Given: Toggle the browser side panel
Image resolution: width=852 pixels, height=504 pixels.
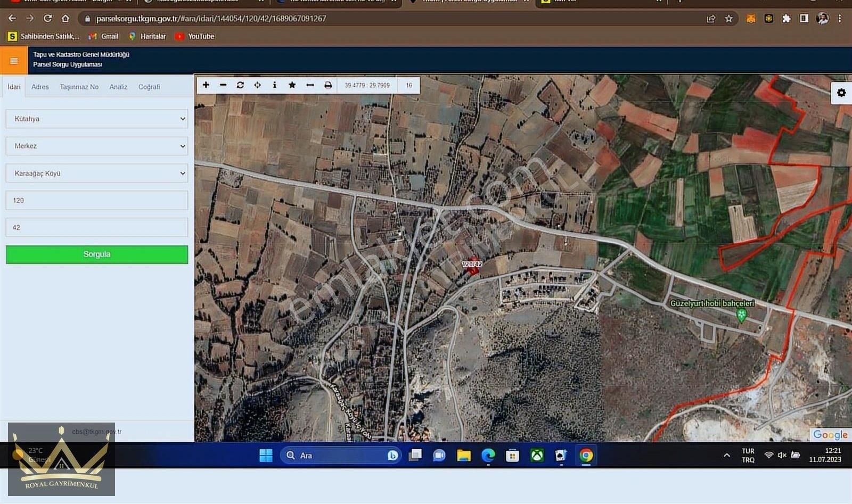Looking at the screenshot, I should 804,19.
